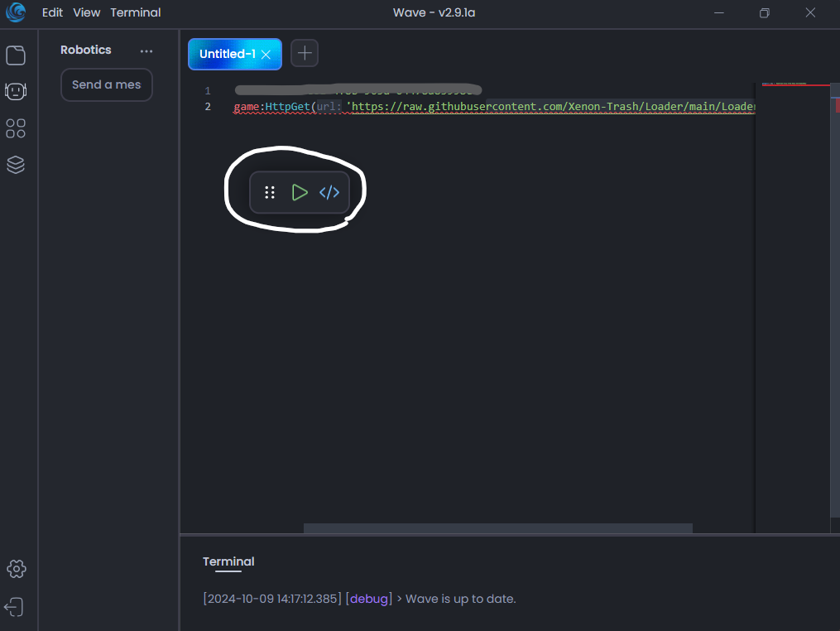Click the Send a message input field
Viewport: 840px width, 631px height.
click(x=106, y=84)
